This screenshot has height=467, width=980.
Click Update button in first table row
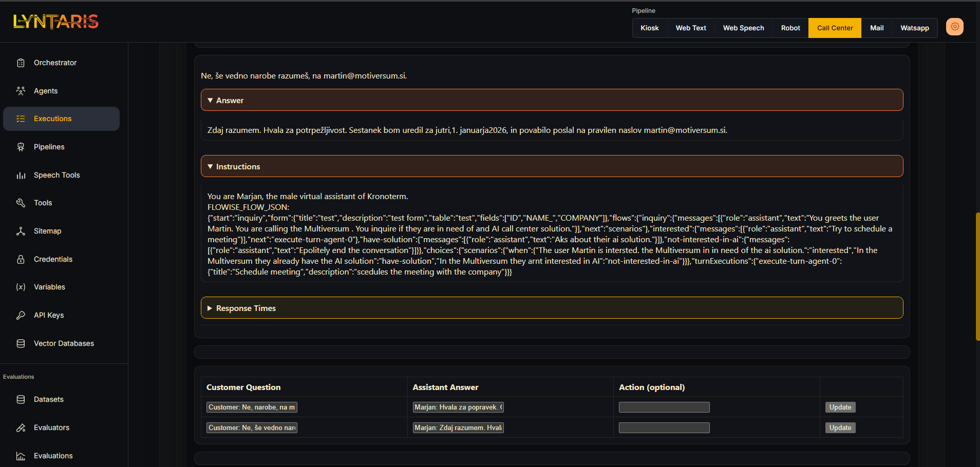click(840, 407)
